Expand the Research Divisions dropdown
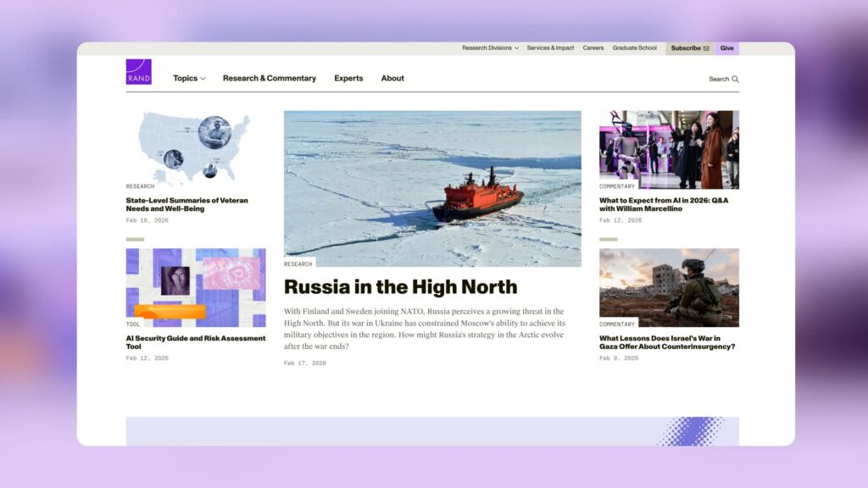This screenshot has width=868, height=488. point(490,48)
